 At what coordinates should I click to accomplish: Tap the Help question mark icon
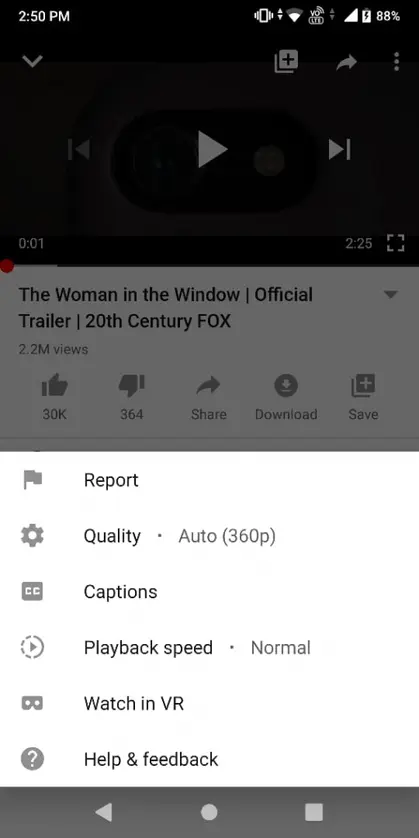click(x=32, y=759)
